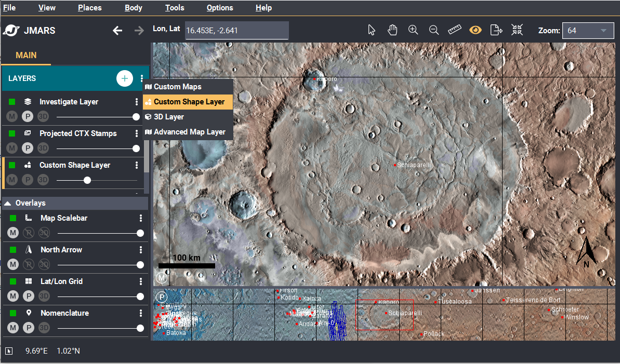Click the Investigate Layer stack icon
The image size is (620, 364).
[28, 102]
